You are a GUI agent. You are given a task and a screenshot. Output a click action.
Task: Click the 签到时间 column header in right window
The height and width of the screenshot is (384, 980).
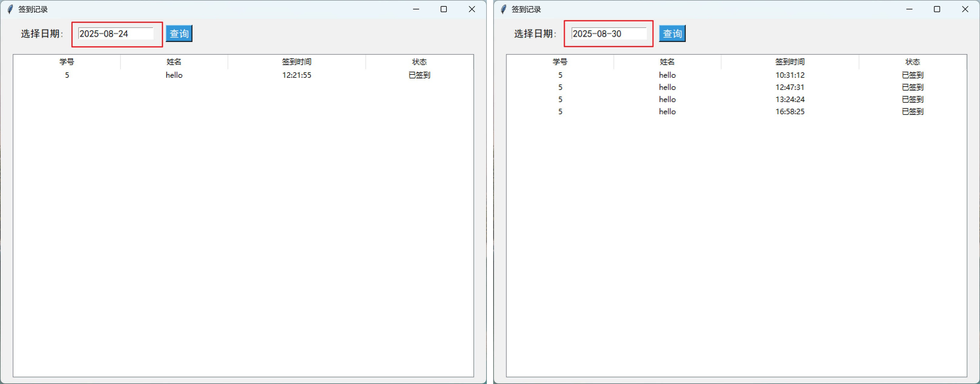tap(790, 62)
